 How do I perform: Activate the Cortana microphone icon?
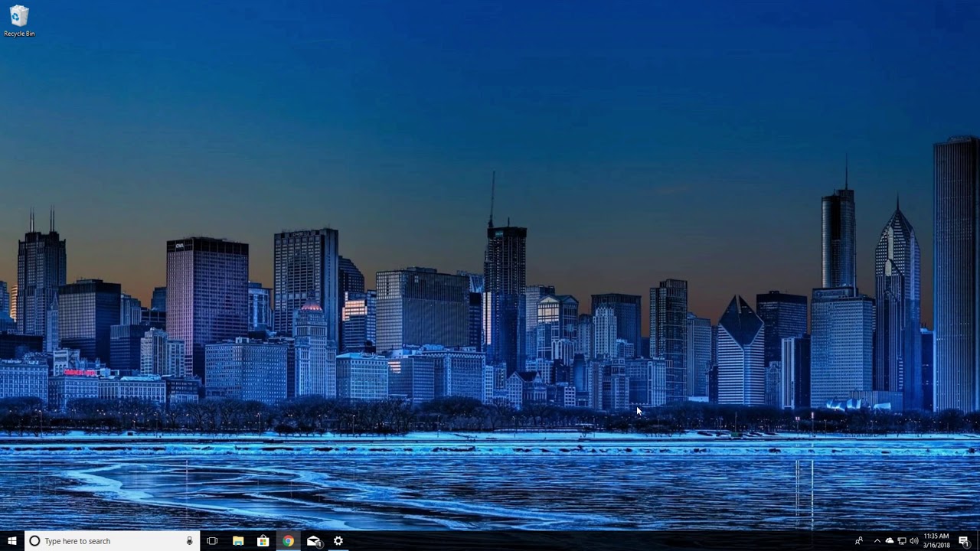[189, 541]
